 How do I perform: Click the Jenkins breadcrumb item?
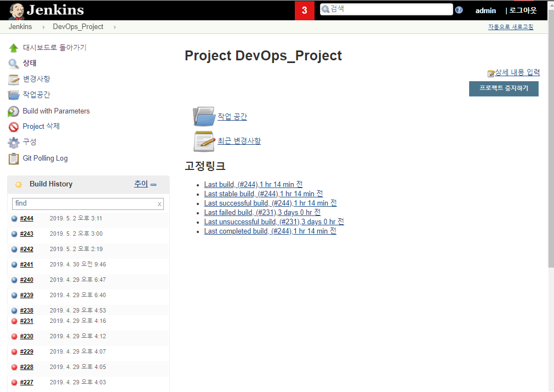[x=20, y=26]
